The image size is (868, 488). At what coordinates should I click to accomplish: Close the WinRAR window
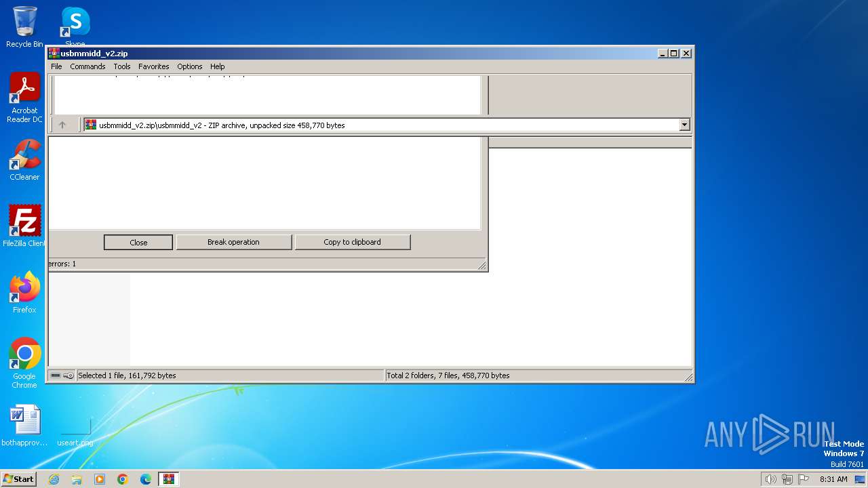point(686,54)
